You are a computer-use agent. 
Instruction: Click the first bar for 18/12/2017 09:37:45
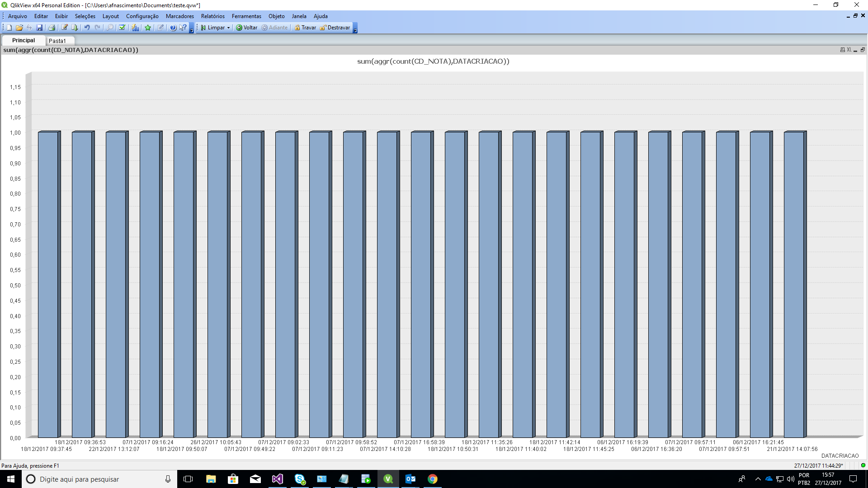point(49,284)
